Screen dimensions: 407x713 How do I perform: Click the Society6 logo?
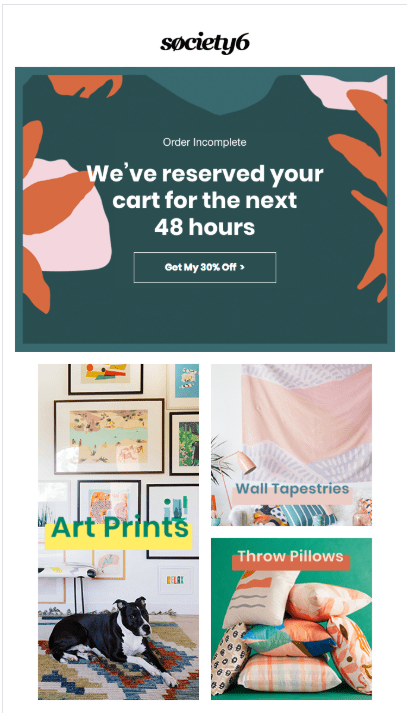[x=205, y=43]
